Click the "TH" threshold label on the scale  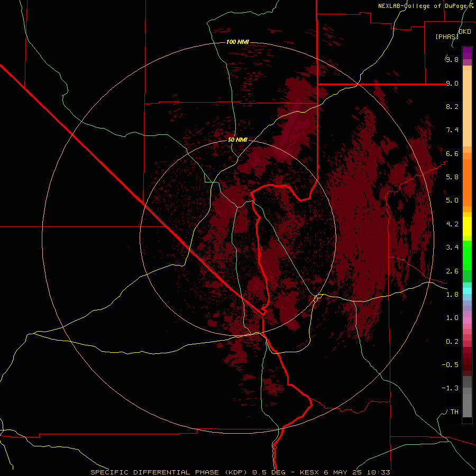tap(454, 412)
